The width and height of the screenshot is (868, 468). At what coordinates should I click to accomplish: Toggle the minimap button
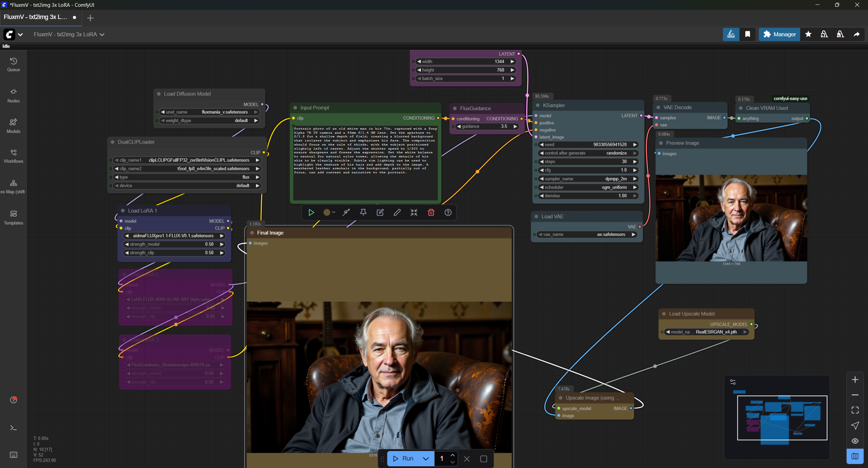(x=855, y=456)
